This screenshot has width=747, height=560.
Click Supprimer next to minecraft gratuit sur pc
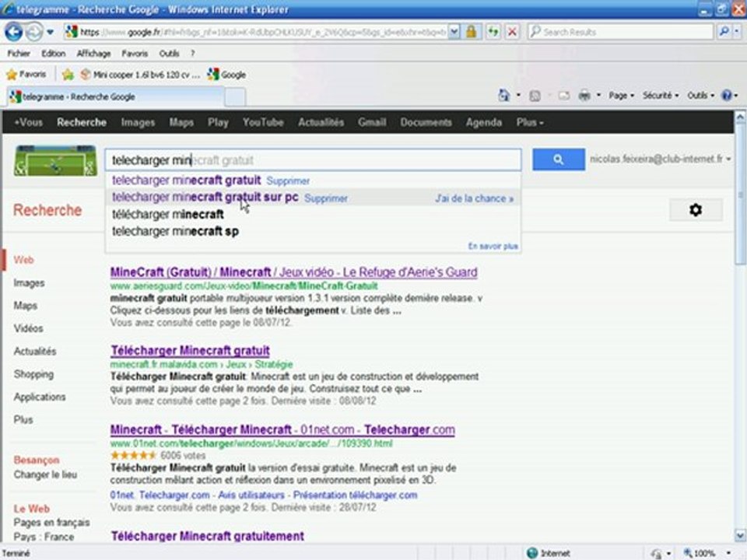click(326, 198)
